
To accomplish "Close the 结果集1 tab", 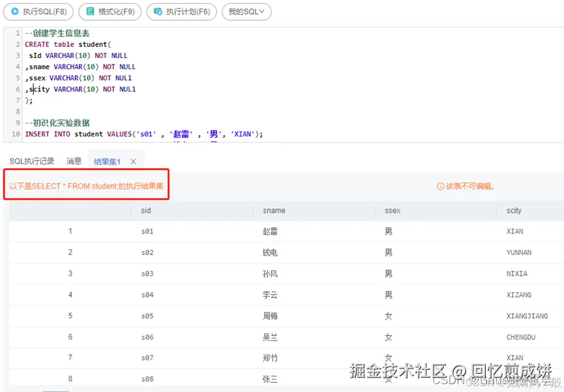I will click(134, 162).
